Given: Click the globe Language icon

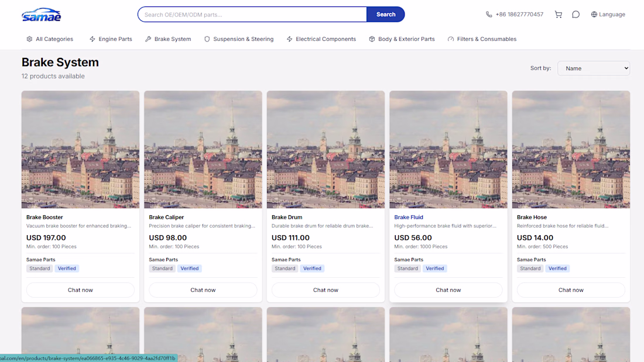Looking at the screenshot, I should click(x=594, y=15).
